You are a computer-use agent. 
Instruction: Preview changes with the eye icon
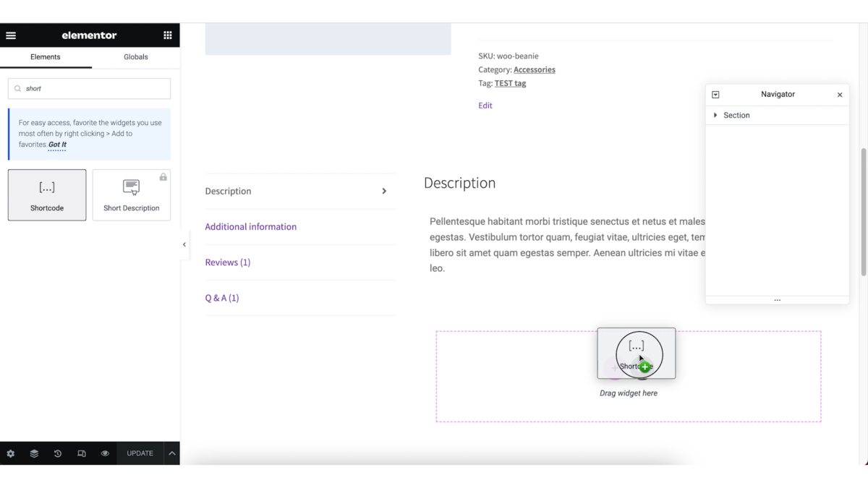(105, 453)
